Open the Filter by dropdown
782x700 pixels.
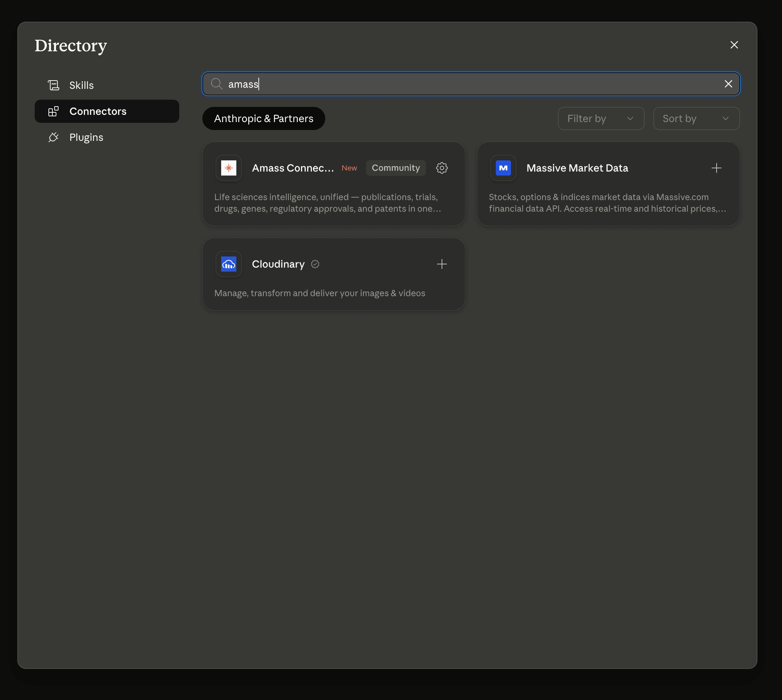coord(601,118)
